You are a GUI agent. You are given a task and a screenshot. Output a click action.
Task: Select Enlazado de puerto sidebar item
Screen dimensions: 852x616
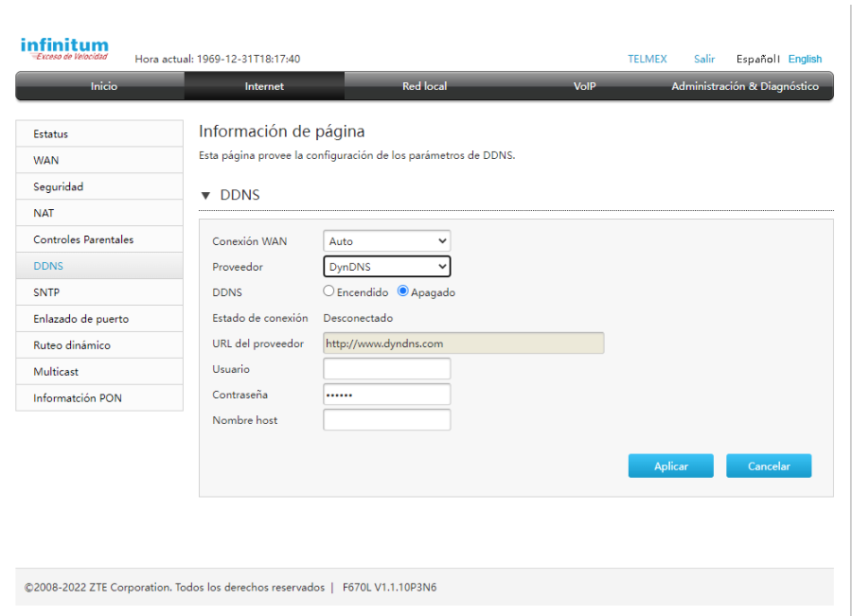point(80,319)
